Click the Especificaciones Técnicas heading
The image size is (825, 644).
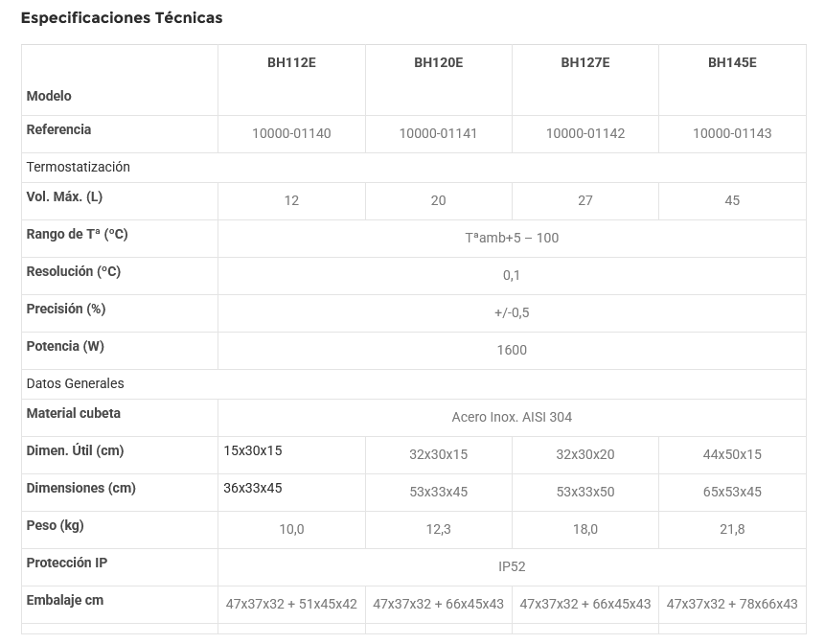122,18
